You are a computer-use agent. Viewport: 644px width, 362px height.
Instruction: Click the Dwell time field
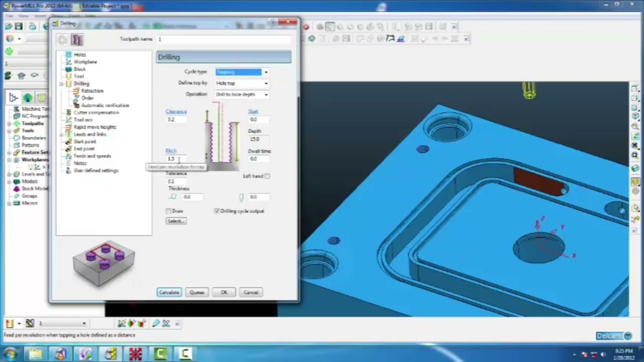(259, 159)
